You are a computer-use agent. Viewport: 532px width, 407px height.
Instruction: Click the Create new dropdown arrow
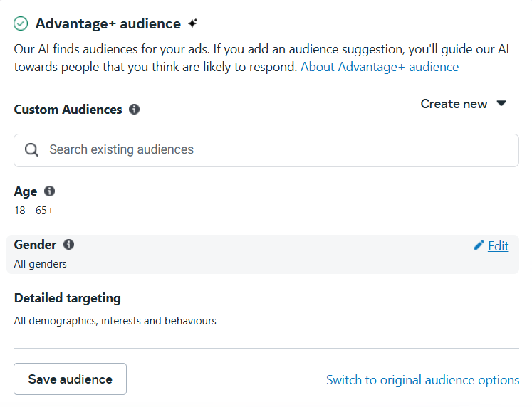[501, 103]
